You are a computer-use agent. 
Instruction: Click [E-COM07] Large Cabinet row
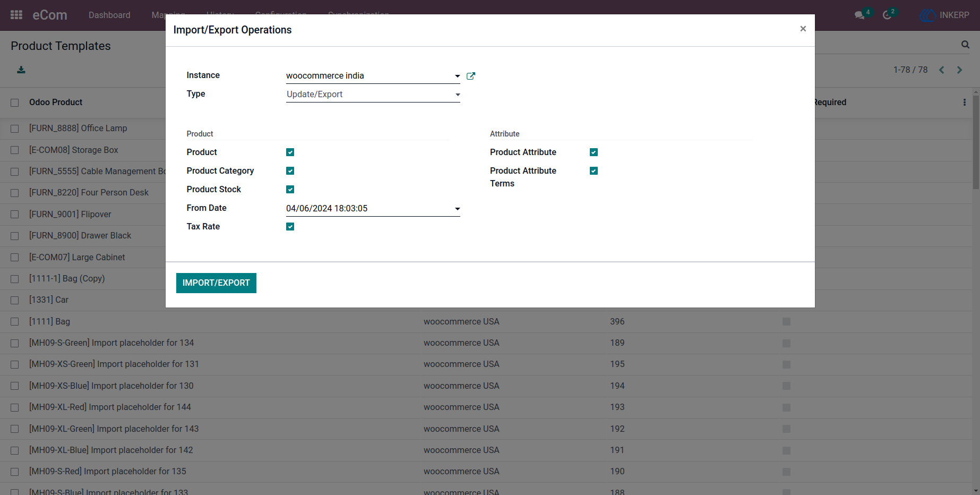click(77, 257)
